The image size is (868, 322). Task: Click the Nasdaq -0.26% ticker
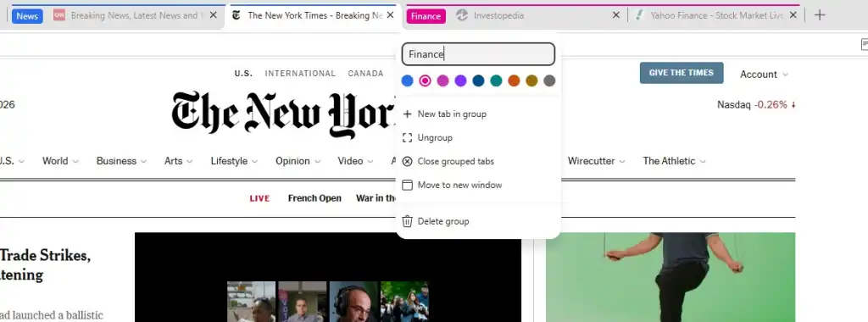click(x=756, y=104)
